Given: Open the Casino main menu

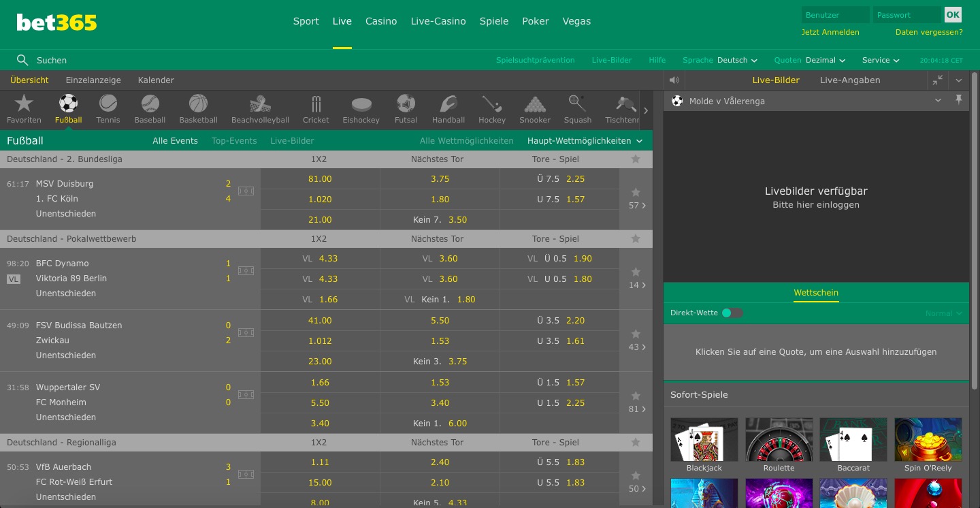Looking at the screenshot, I should [381, 21].
